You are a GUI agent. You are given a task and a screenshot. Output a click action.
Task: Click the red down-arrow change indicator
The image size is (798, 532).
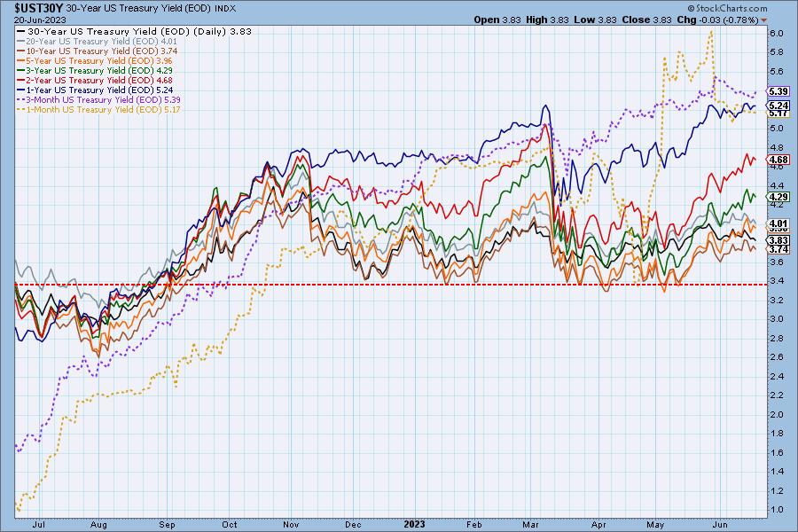click(x=763, y=20)
